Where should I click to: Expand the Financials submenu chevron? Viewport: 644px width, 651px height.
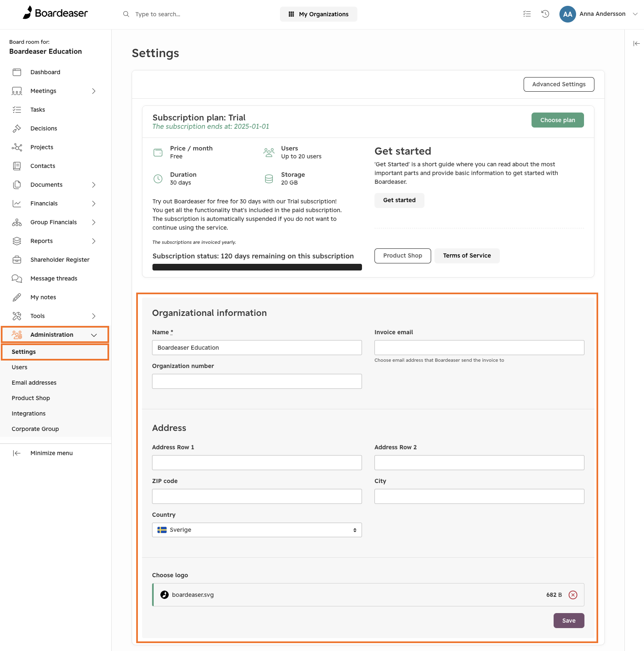tap(94, 203)
